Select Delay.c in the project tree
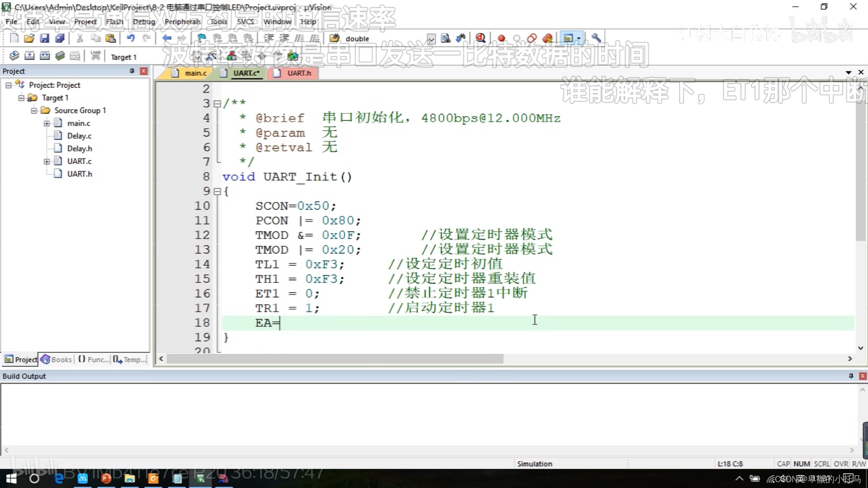The width and height of the screenshot is (868, 488). pos(79,136)
